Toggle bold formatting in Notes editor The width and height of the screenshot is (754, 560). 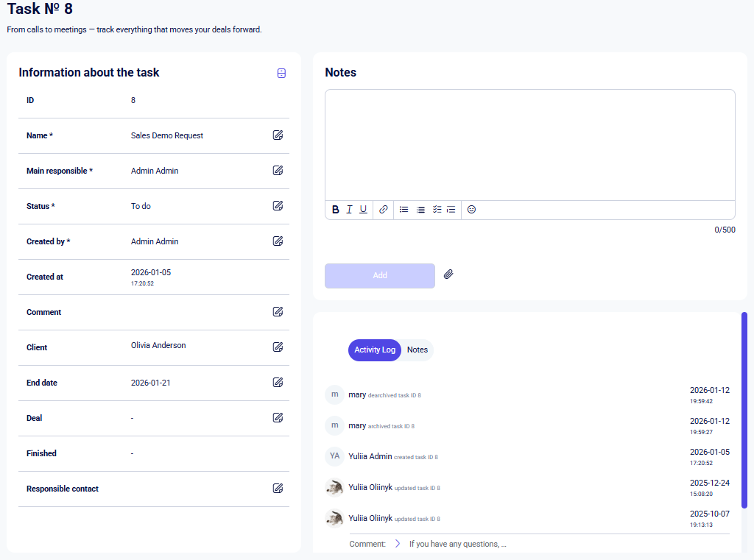pos(336,210)
